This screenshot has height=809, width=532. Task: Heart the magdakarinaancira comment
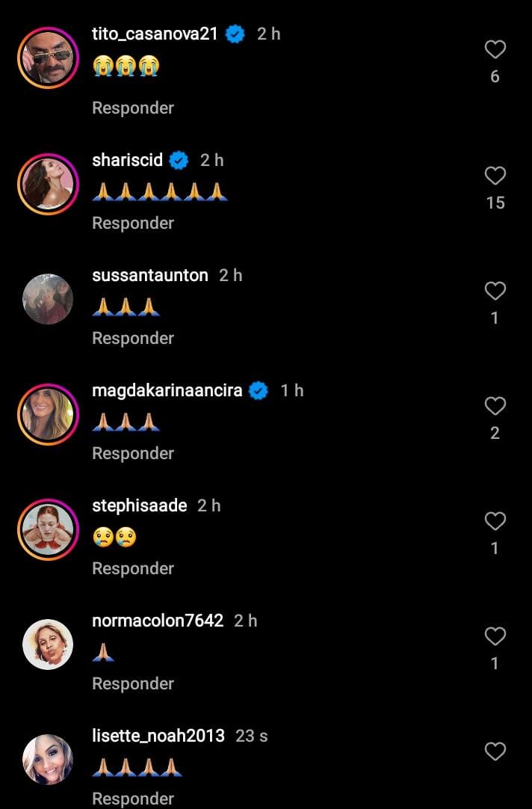(495, 406)
